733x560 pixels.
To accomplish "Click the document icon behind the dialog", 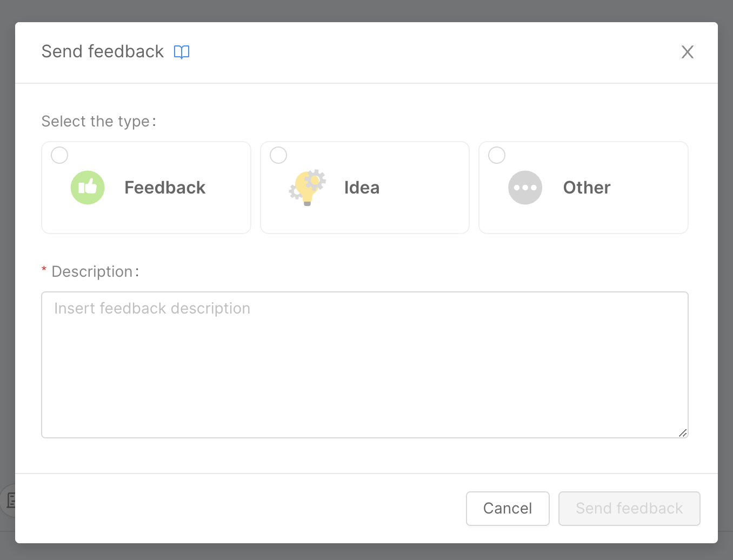I will pyautogui.click(x=12, y=501).
